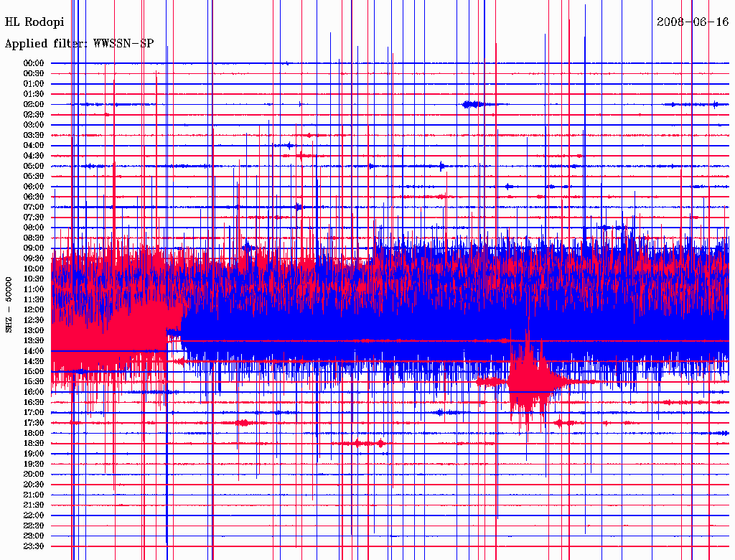Select the 13:30 time label
Image resolution: width=735 pixels, height=560 pixels.
34,340
